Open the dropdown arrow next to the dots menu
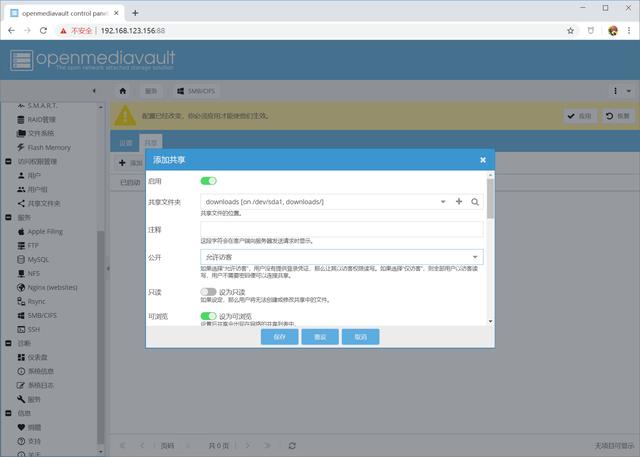Image resolution: width=640 pixels, height=457 pixels. 629,91
